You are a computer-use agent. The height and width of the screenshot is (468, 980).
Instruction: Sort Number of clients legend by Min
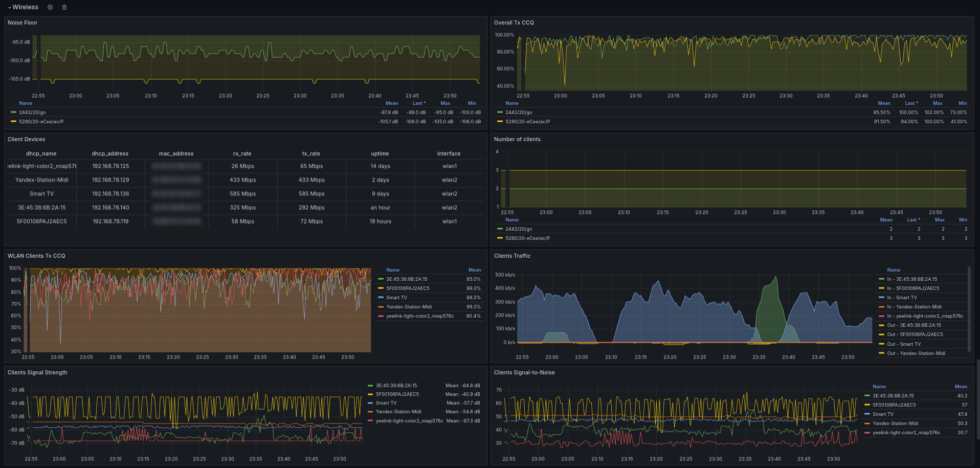963,220
